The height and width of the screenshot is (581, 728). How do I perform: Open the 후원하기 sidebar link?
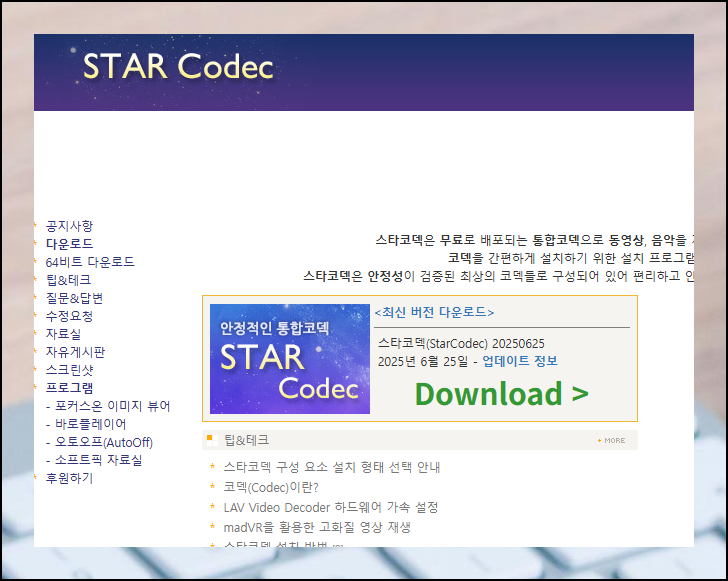(x=69, y=478)
